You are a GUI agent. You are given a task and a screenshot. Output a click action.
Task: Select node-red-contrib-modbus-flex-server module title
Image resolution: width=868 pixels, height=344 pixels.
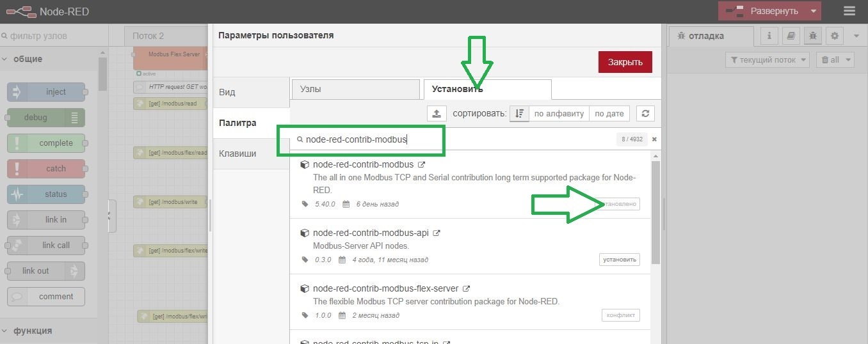[x=385, y=288]
